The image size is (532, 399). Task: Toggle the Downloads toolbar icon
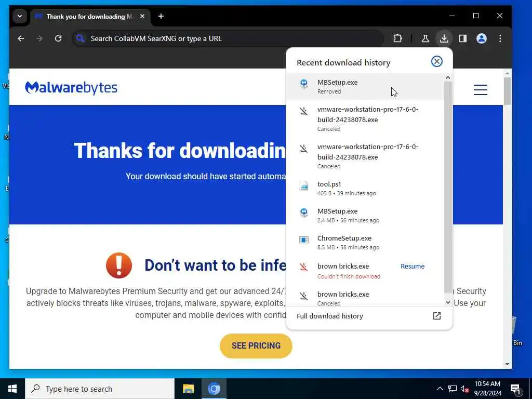coord(444,38)
